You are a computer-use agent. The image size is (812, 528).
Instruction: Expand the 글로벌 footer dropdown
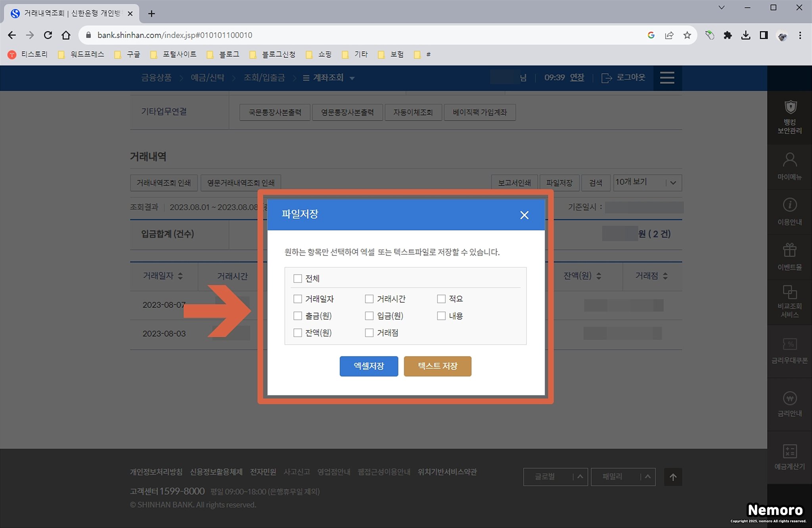[555, 476]
